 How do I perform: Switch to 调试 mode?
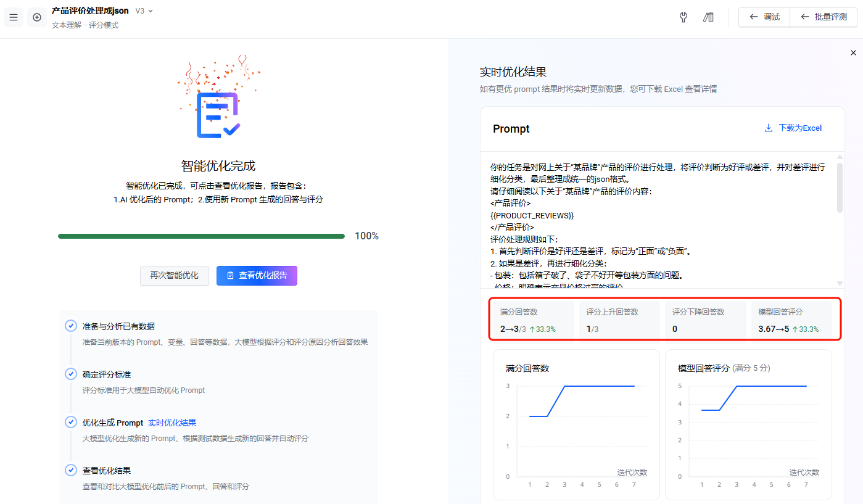764,17
